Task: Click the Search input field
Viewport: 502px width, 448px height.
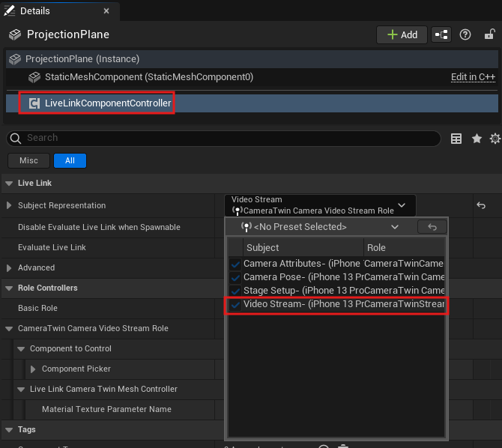Action: (x=225, y=138)
